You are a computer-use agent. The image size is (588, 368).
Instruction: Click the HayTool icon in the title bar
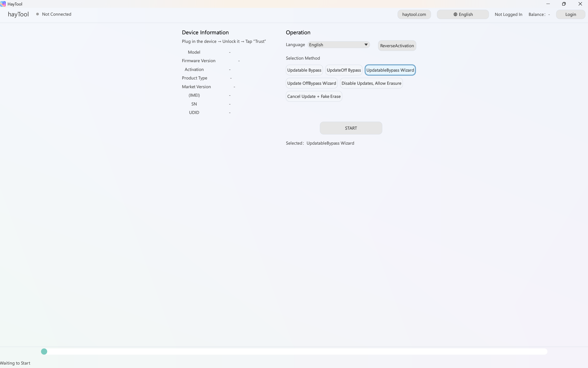(x=3, y=4)
